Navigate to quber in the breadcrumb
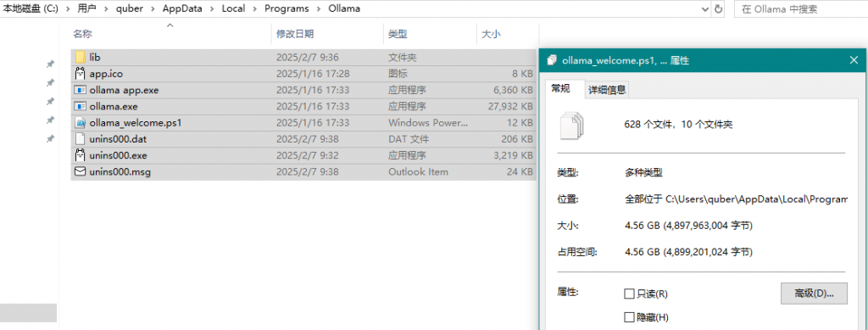The width and height of the screenshot is (868, 330). (130, 8)
